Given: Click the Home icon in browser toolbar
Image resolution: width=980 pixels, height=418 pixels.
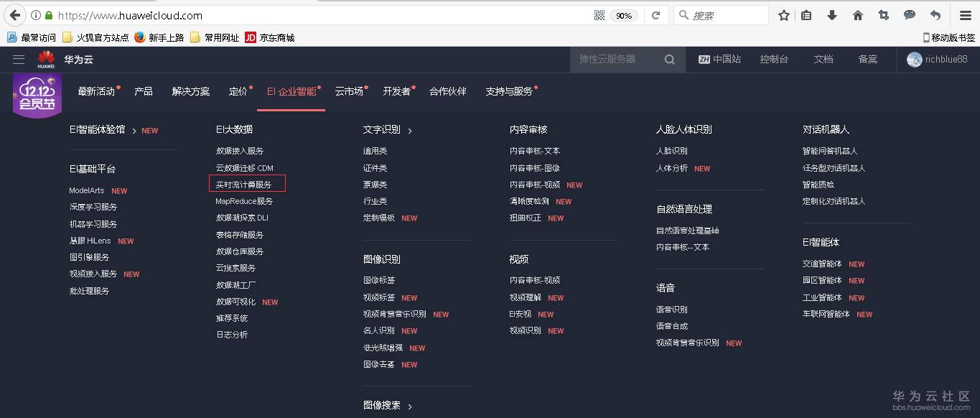Looking at the screenshot, I should (x=857, y=14).
